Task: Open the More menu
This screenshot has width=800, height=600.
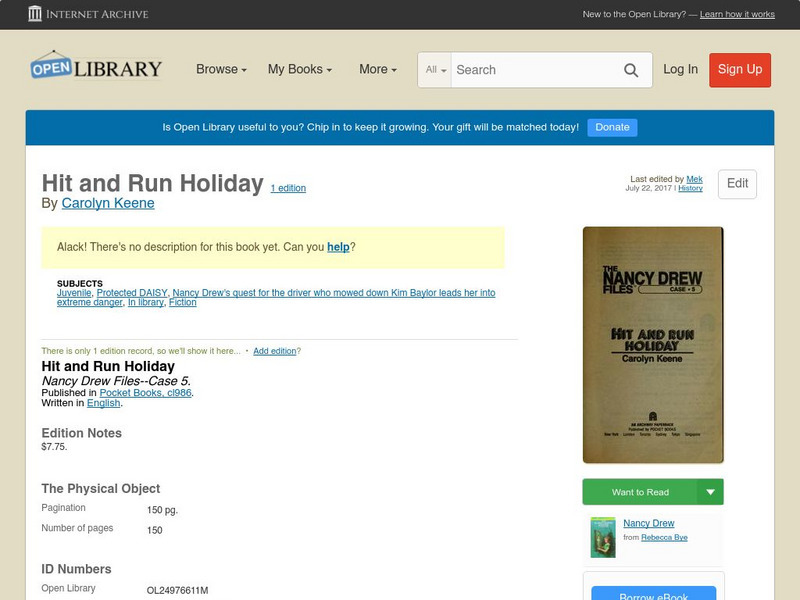Action: (x=378, y=69)
